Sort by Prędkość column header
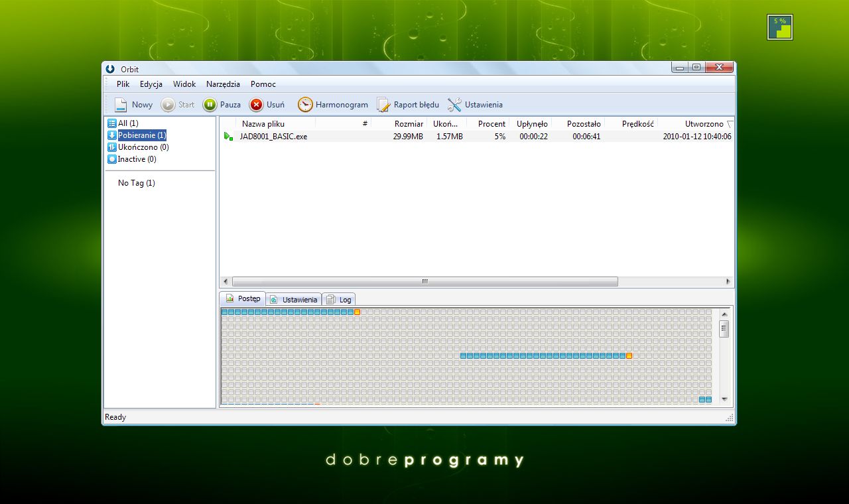This screenshot has height=504, width=849. tap(631, 124)
